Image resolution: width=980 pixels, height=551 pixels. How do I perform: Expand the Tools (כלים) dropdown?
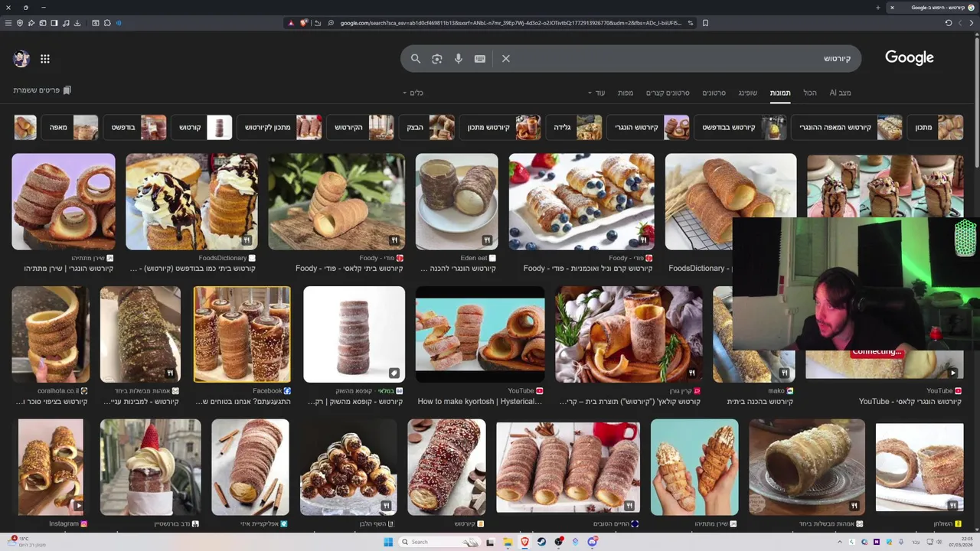coord(413,93)
